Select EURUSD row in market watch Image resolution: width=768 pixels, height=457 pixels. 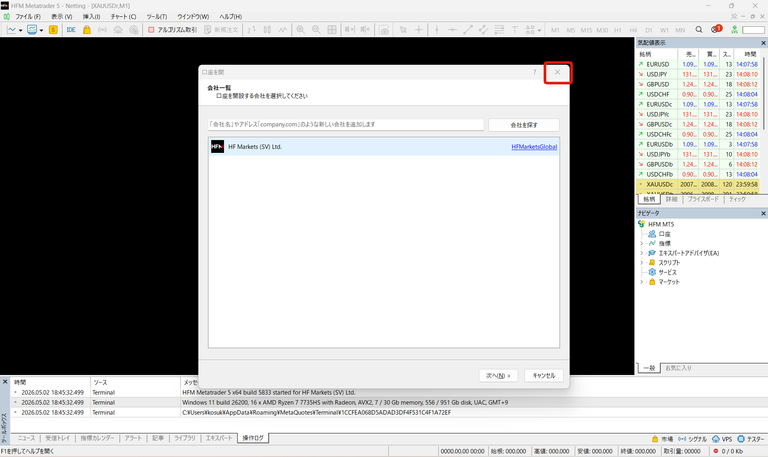click(x=697, y=64)
